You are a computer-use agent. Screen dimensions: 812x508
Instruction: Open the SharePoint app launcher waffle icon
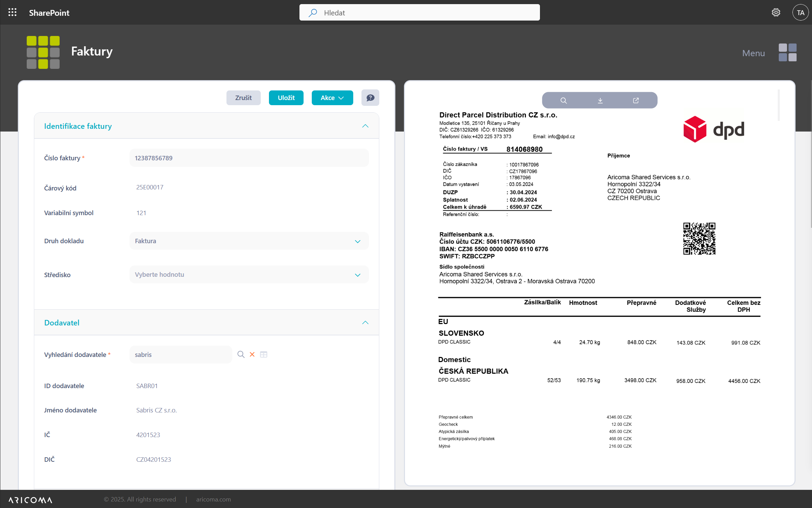point(12,12)
